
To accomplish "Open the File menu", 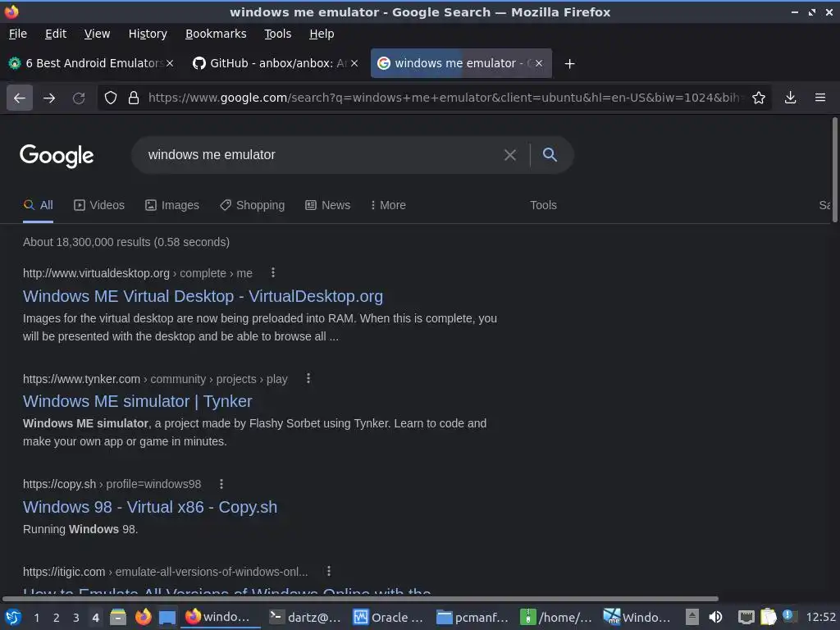I will tap(18, 34).
